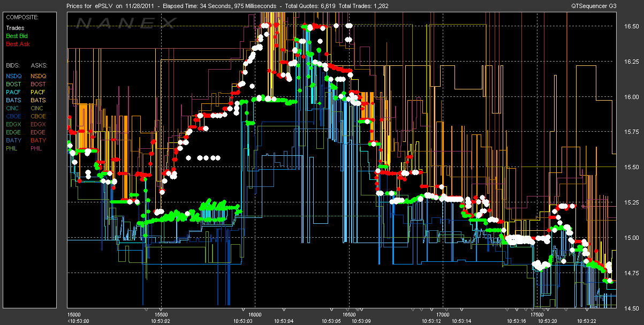This screenshot has width=644, height=325.
Task: Click the 'BIDS:' legend column heading
Action: 13,65
